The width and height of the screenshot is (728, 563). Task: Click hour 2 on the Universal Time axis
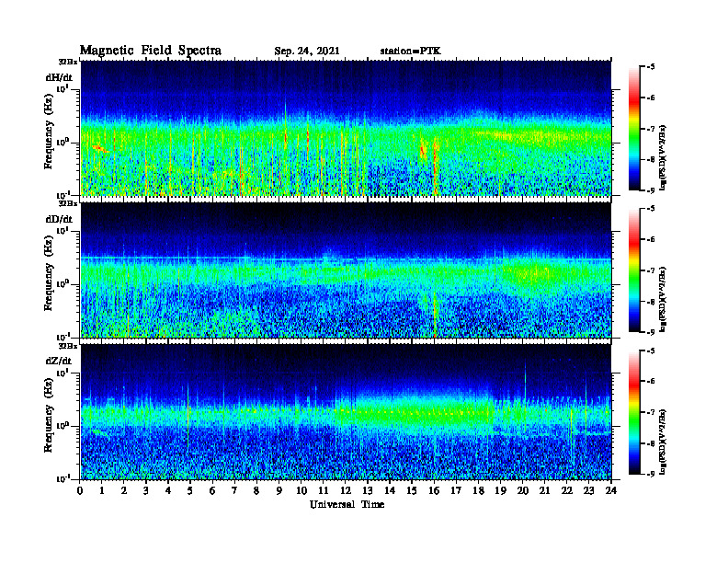click(x=124, y=491)
